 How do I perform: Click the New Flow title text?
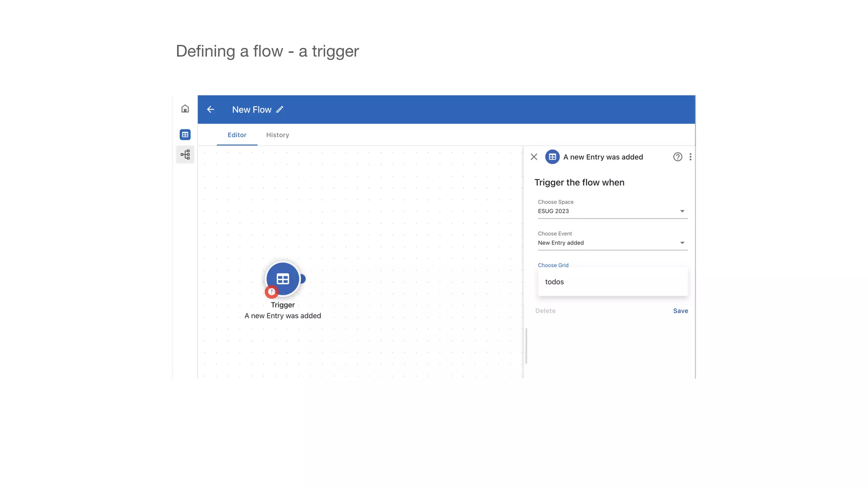pyautogui.click(x=251, y=110)
